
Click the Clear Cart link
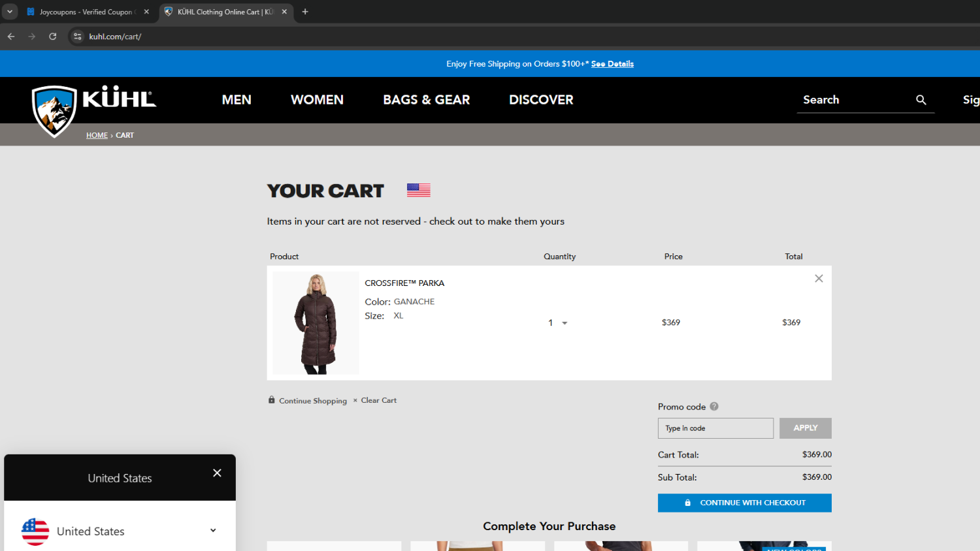tap(378, 401)
